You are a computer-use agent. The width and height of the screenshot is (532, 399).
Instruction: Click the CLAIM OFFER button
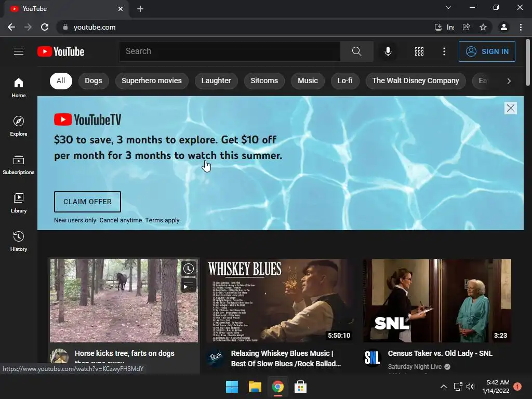click(x=87, y=202)
